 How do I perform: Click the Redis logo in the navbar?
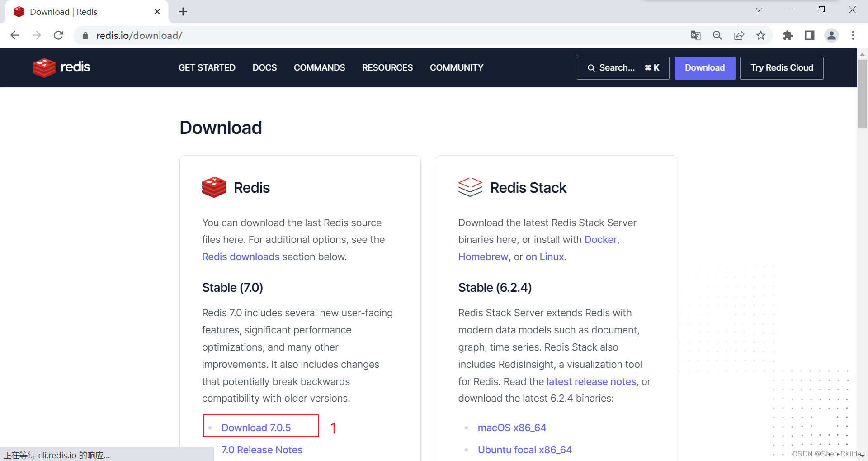pos(61,67)
